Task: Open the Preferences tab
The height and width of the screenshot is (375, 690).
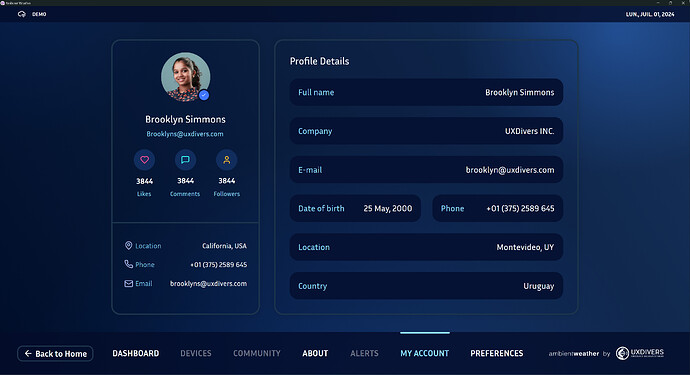Action: pyautogui.click(x=497, y=353)
